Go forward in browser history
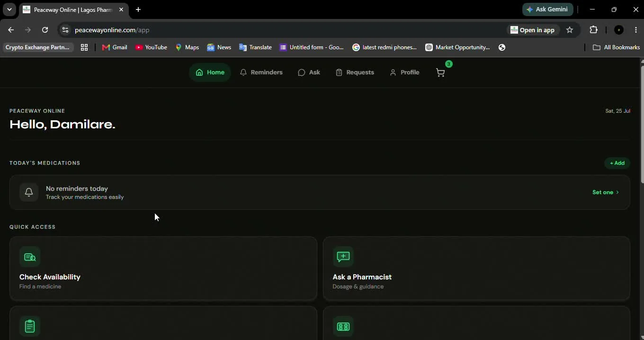This screenshot has height=340, width=644. tap(28, 30)
